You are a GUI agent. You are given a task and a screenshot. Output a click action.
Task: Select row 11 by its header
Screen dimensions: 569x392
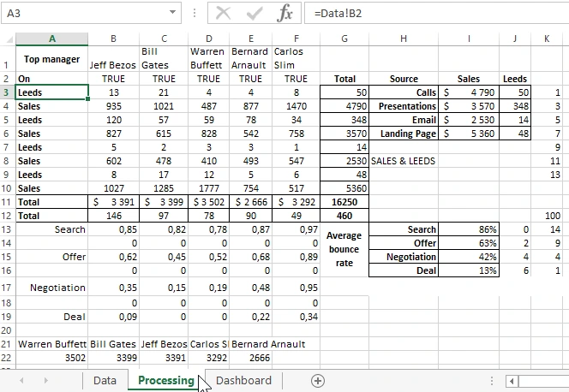click(8, 202)
